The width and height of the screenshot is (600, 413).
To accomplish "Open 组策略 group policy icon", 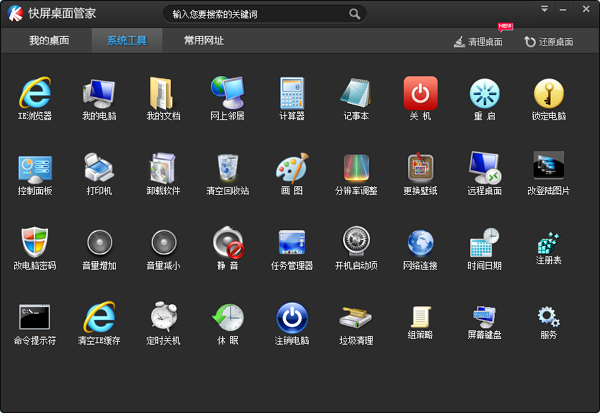I will tap(421, 317).
